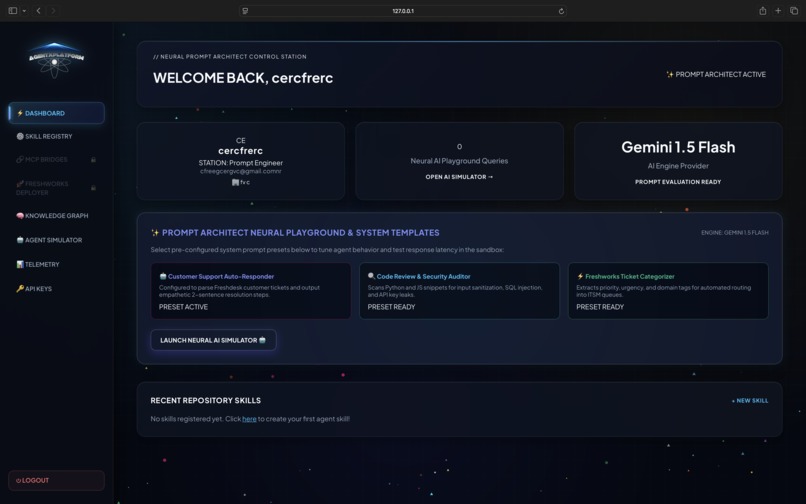Go back with the browser back arrow

point(38,11)
